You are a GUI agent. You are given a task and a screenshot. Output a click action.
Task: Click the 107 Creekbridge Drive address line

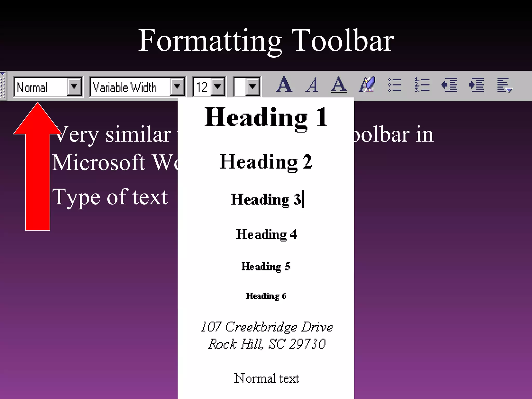pyautogui.click(x=267, y=327)
